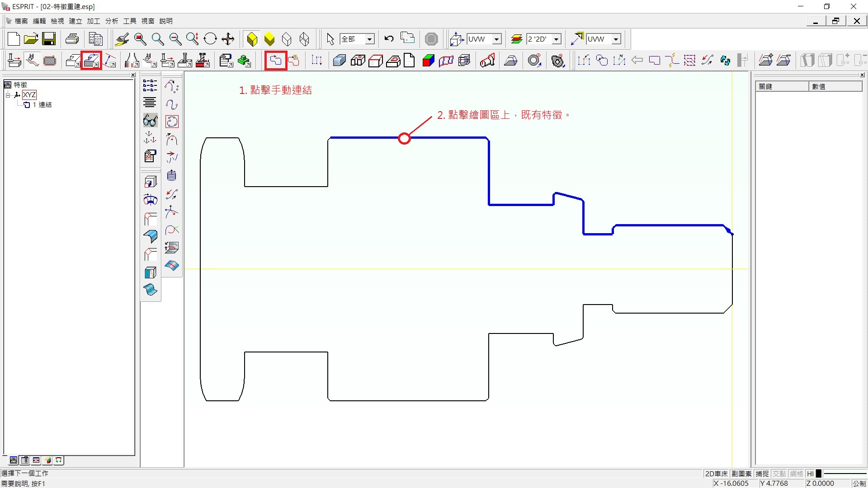Screen dimensions: 868x488
Task: Open the 2 '2D' layer dropdown
Action: pos(557,39)
